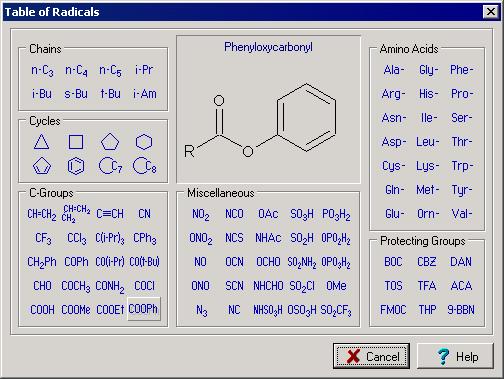Select the COOEt group
The width and height of the screenshot is (504, 379).
point(110,310)
